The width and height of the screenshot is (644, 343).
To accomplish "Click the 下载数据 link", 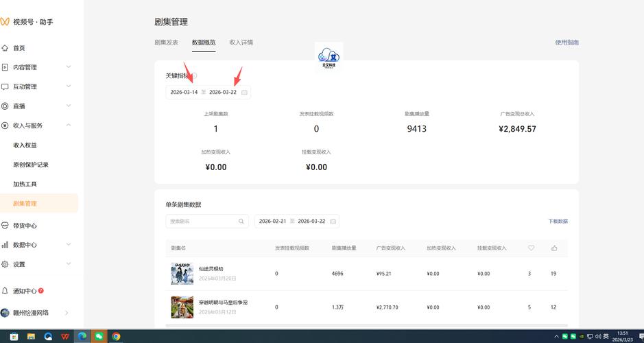I will 558,222.
